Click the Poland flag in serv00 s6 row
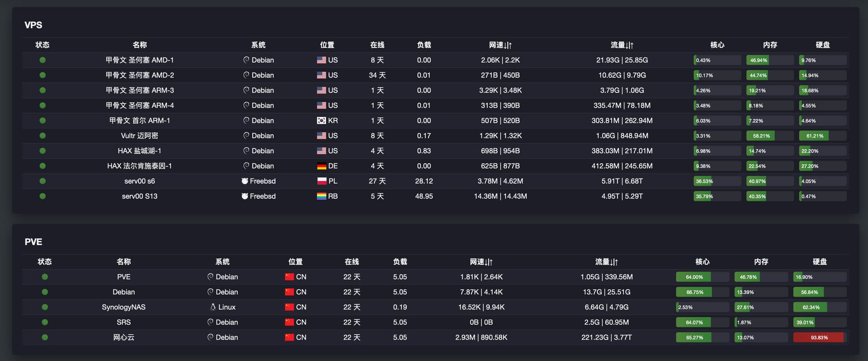Screen dimensions: 868x361 [321, 181]
